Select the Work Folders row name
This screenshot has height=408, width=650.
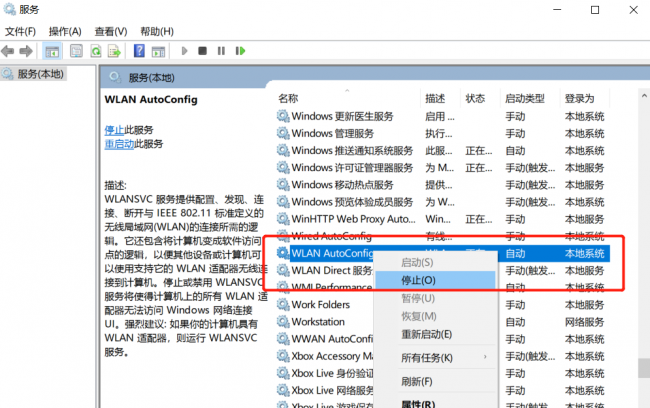320,304
